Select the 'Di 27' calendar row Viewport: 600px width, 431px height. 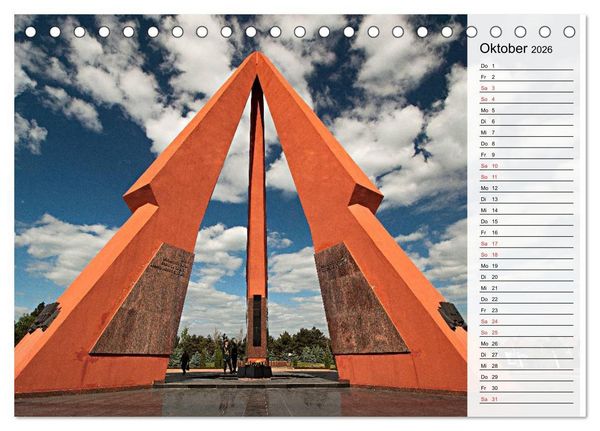pyautogui.click(x=527, y=354)
